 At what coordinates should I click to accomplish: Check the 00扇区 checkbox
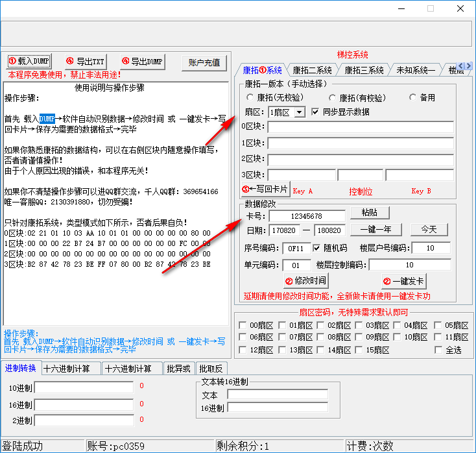click(x=243, y=325)
